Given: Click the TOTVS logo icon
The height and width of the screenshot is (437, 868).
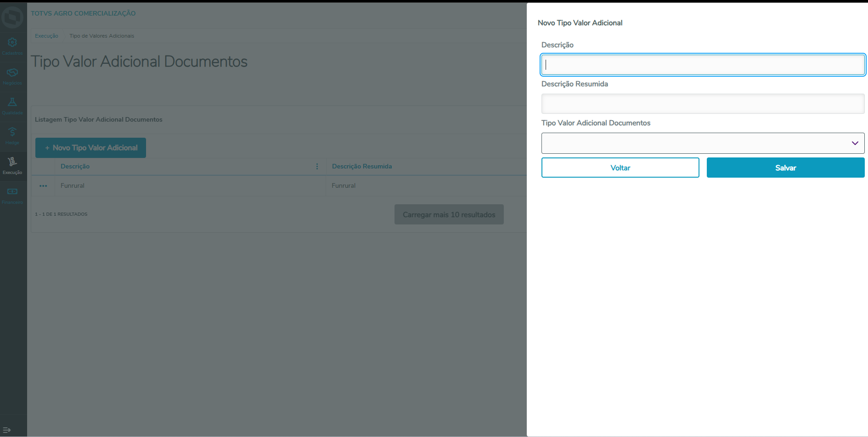Looking at the screenshot, I should tap(12, 17).
